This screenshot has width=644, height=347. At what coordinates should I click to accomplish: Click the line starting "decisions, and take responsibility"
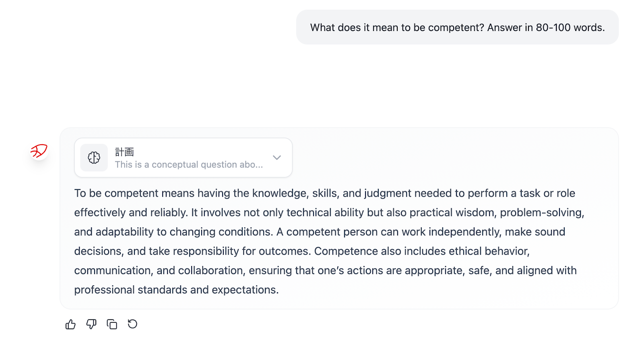pos(302,251)
